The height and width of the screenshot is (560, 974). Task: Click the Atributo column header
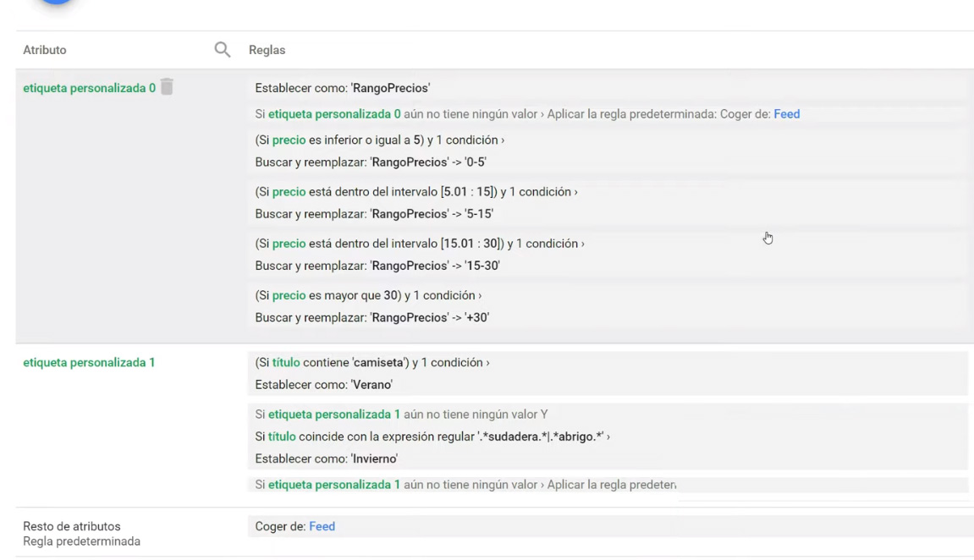point(45,50)
